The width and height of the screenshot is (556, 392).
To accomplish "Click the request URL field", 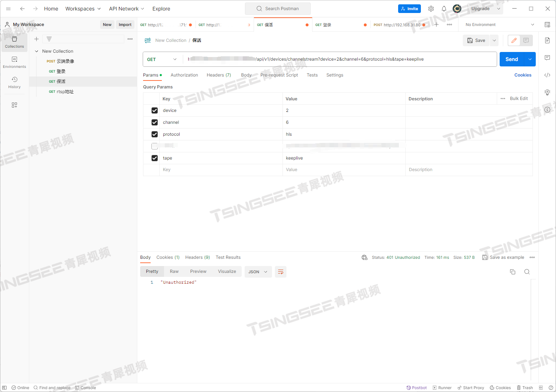I will [340, 59].
